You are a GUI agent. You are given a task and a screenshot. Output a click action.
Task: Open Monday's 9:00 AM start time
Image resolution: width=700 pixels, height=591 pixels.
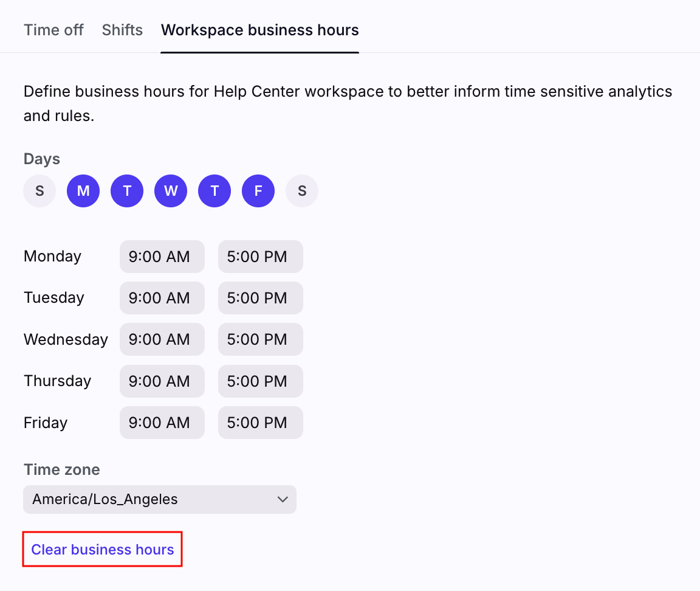(162, 257)
